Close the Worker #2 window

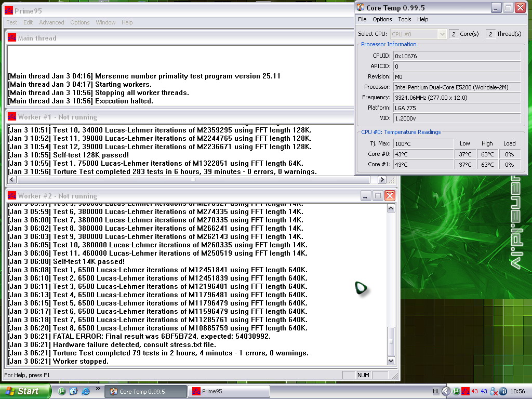click(x=390, y=196)
